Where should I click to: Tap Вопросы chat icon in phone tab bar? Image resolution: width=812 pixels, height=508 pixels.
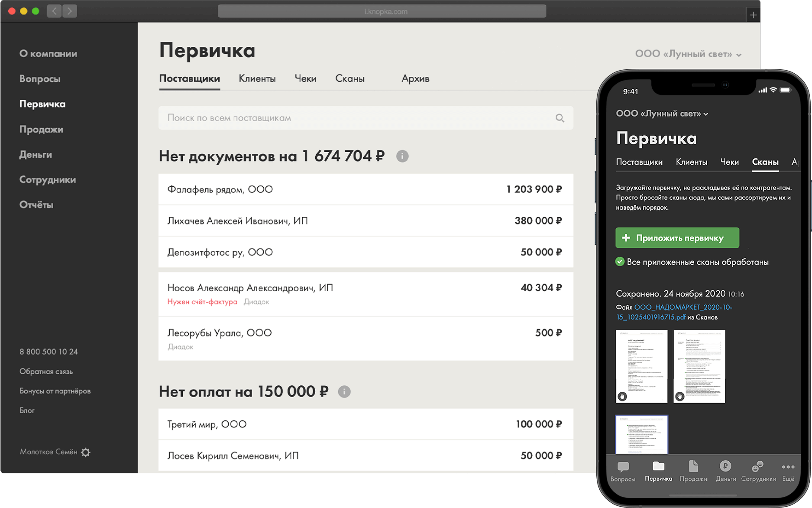[x=623, y=467]
